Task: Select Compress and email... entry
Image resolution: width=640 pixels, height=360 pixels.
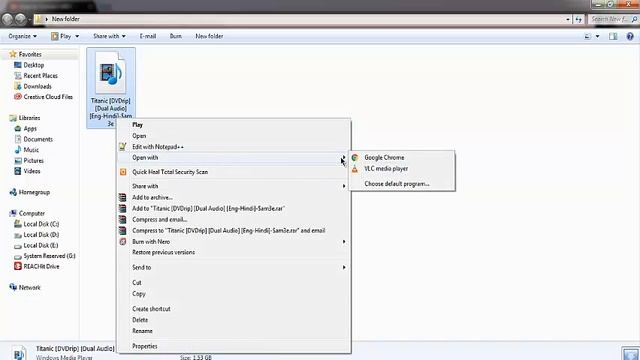Action: (x=233, y=219)
